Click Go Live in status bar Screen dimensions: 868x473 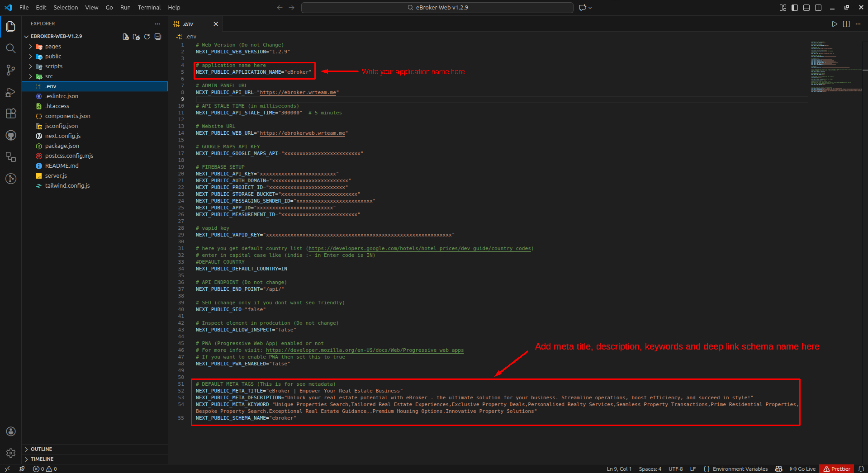tap(803, 469)
